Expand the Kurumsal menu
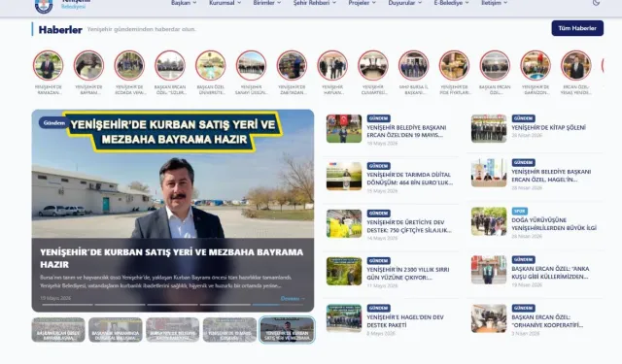Screen dimensions: 622x364 click(x=225, y=3)
